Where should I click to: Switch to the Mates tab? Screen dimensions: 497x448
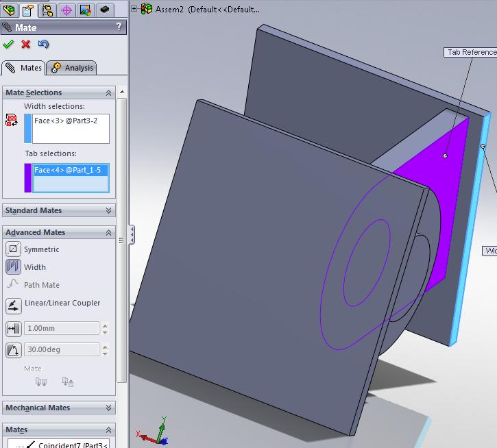click(23, 68)
